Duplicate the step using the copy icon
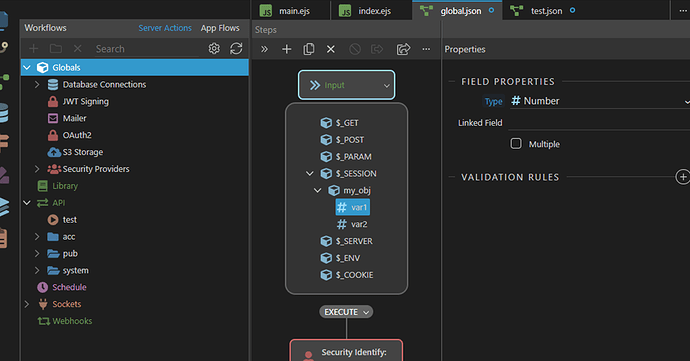Image resolution: width=690 pixels, height=361 pixels. point(309,49)
